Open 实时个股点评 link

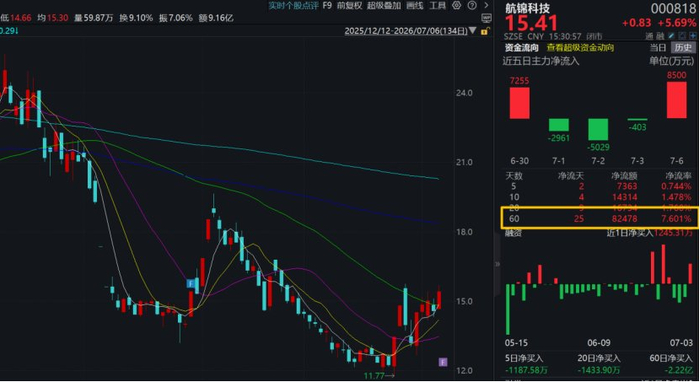pos(293,5)
